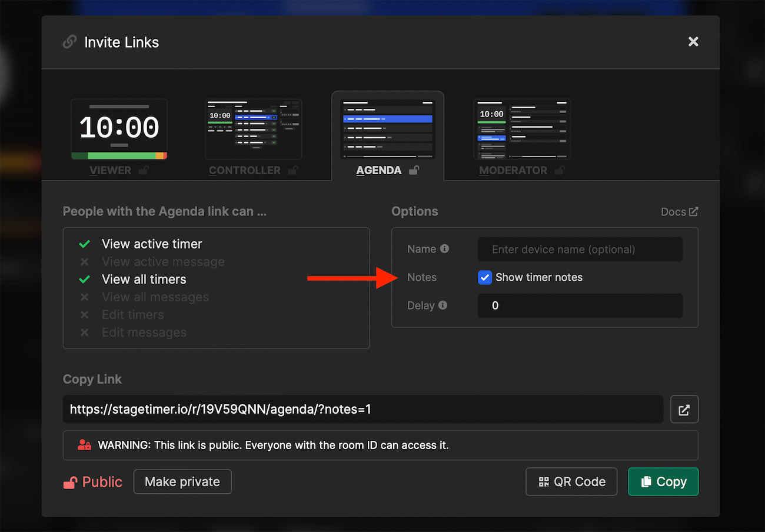Switch to the Viewer tab
765x532 pixels.
119,137
